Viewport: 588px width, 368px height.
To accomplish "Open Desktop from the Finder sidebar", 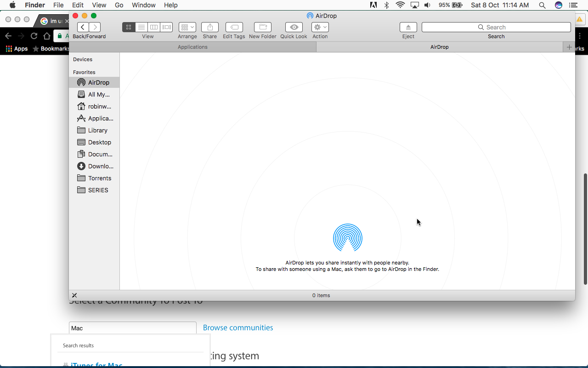I will click(x=94, y=142).
